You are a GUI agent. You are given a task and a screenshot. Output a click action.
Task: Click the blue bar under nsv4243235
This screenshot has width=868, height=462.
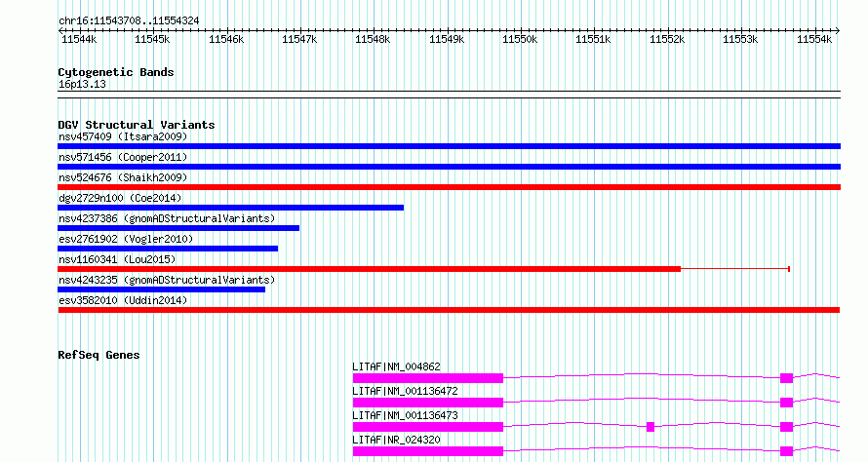161,289
